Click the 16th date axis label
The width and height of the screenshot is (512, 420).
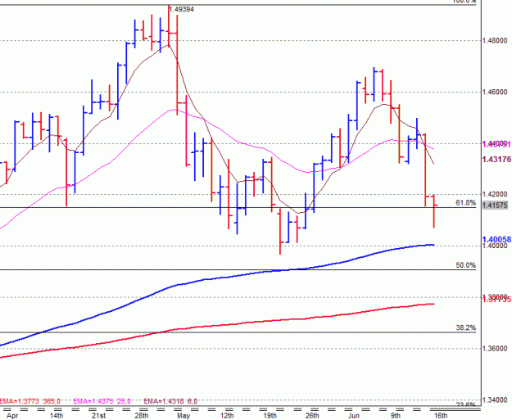tap(441, 415)
